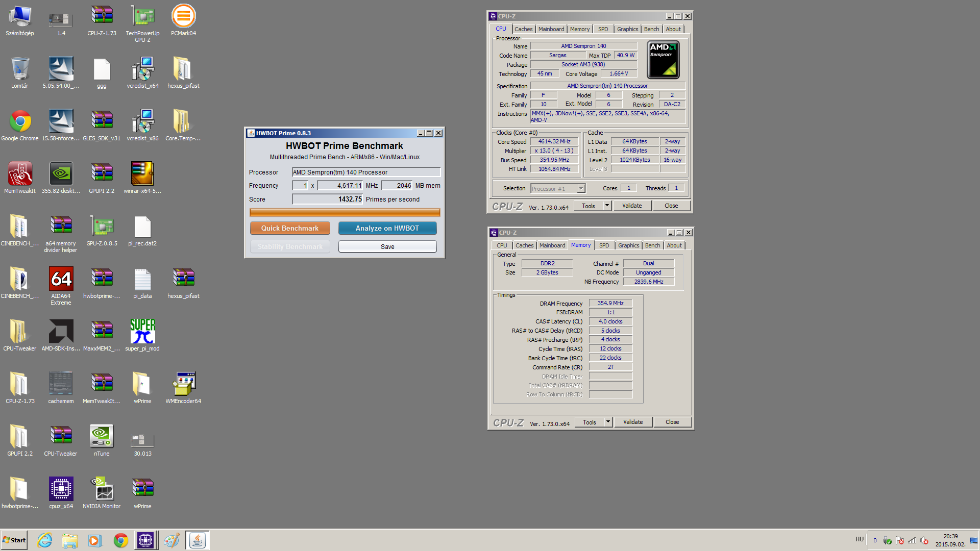Image resolution: width=980 pixels, height=551 pixels.
Task: Switch to CPU tab in bottom CPU-Z
Action: pyautogui.click(x=502, y=245)
